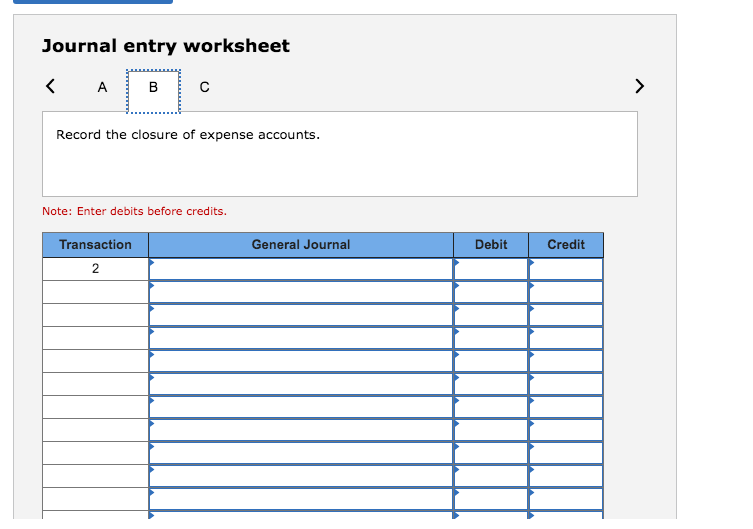Screen dimensions: 753x529
Task: Click Journal entry worksheet heading
Action: [166, 46]
